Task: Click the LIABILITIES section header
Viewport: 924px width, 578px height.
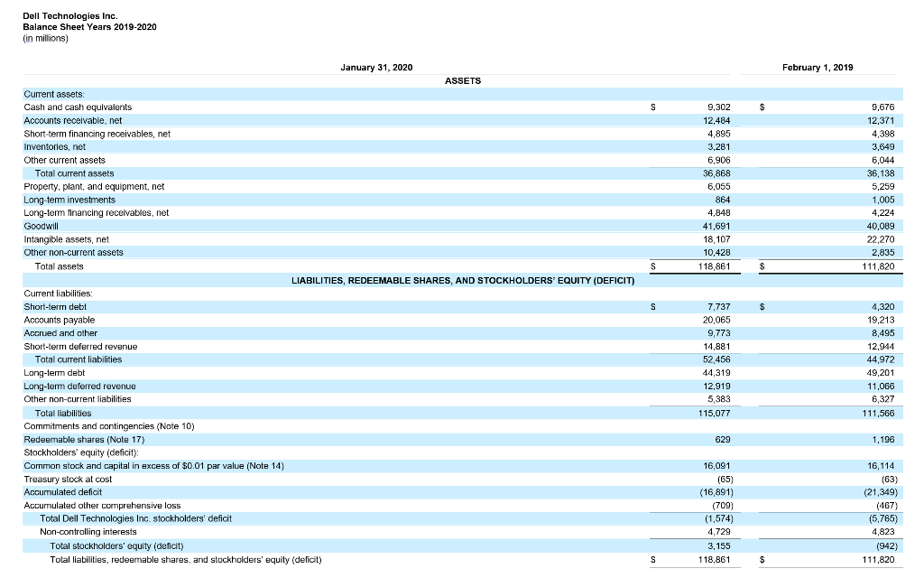Action: pos(462,280)
